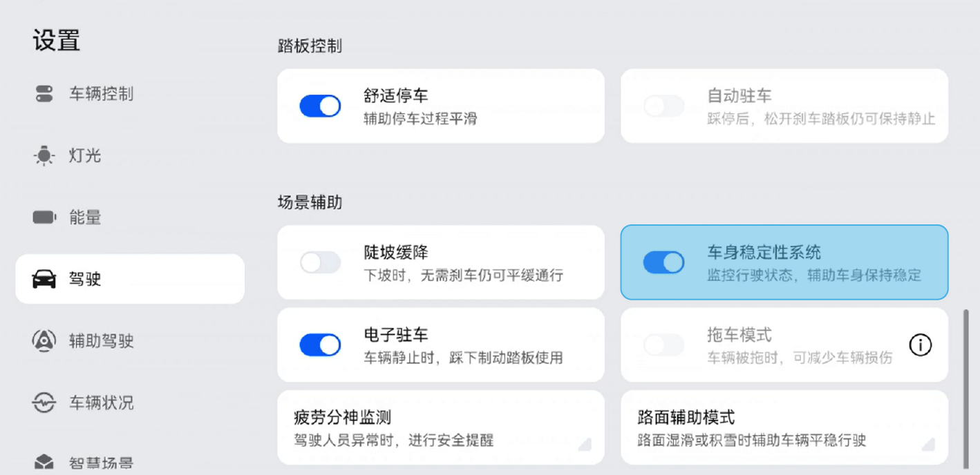Select the 辅助驾驶 menu item
The height and width of the screenshot is (475, 980).
tap(101, 340)
